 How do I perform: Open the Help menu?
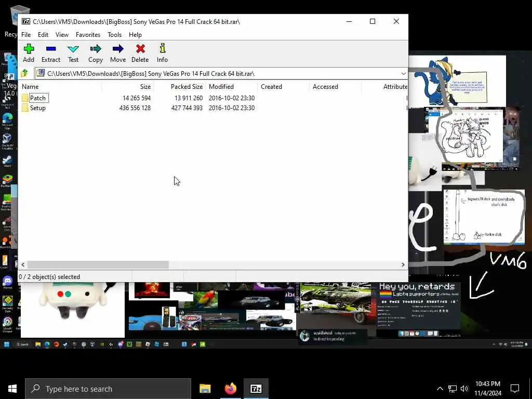point(136,35)
